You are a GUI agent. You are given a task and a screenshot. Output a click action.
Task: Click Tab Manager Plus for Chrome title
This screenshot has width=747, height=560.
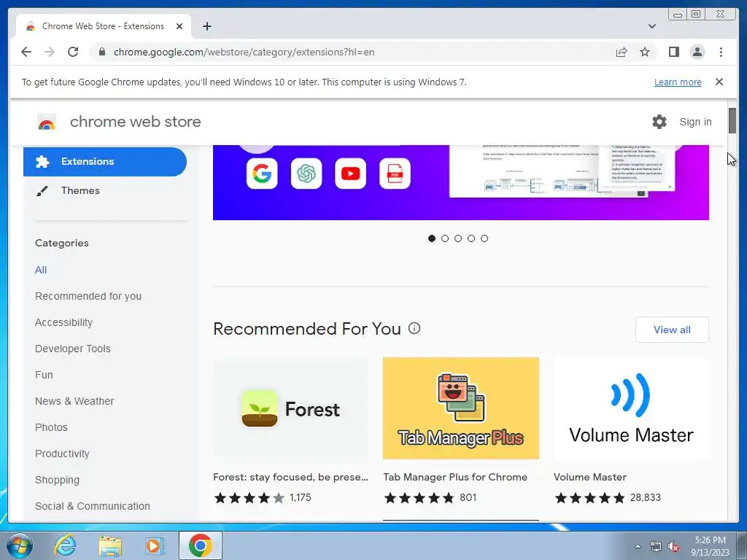click(455, 477)
